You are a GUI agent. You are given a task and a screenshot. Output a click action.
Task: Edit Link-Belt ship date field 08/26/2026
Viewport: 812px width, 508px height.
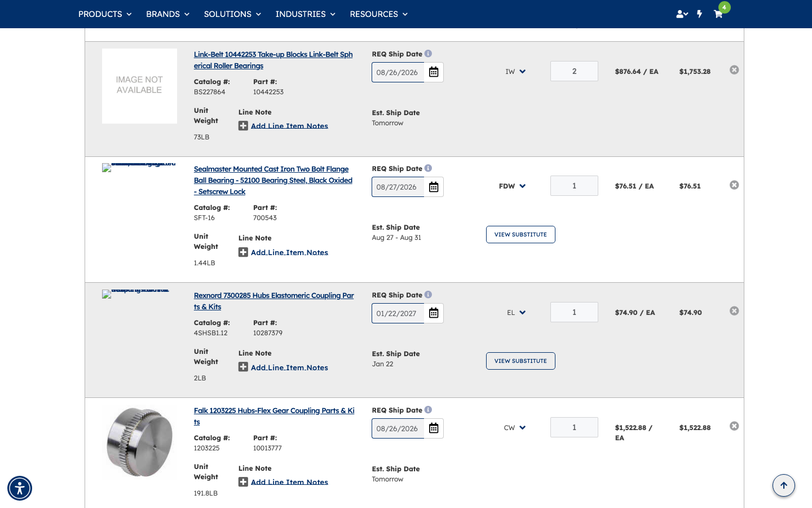point(398,72)
